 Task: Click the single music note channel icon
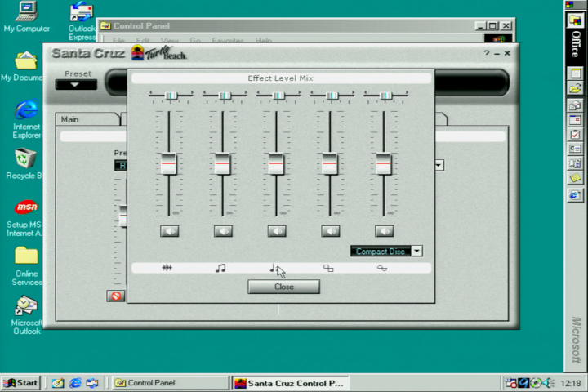point(273,268)
